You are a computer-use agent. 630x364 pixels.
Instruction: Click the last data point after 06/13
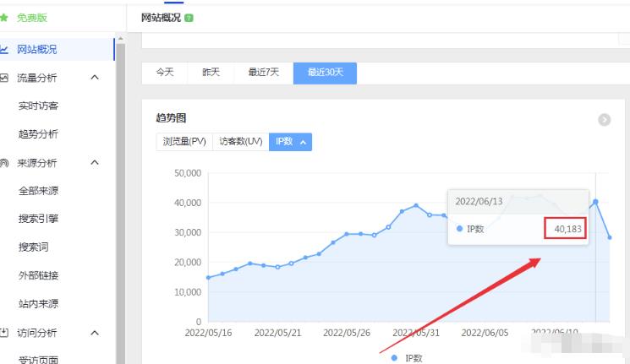tap(610, 237)
